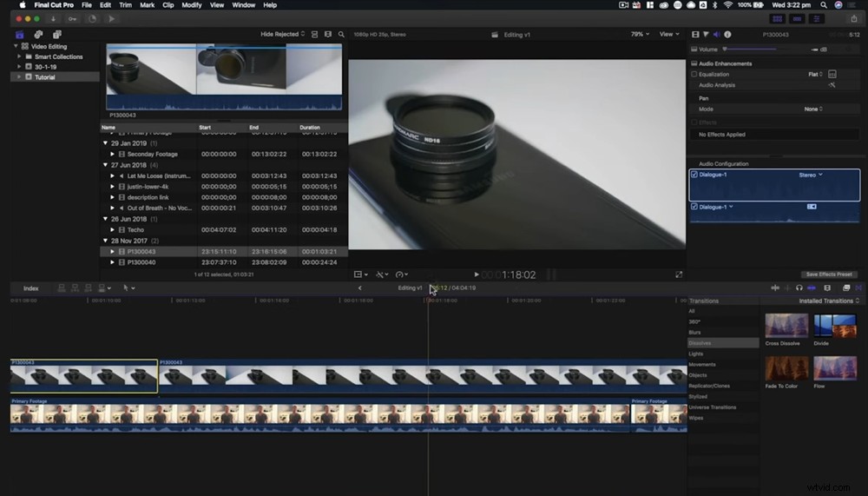Collapse the Video Editing library
The image size is (868, 496).
16,47
